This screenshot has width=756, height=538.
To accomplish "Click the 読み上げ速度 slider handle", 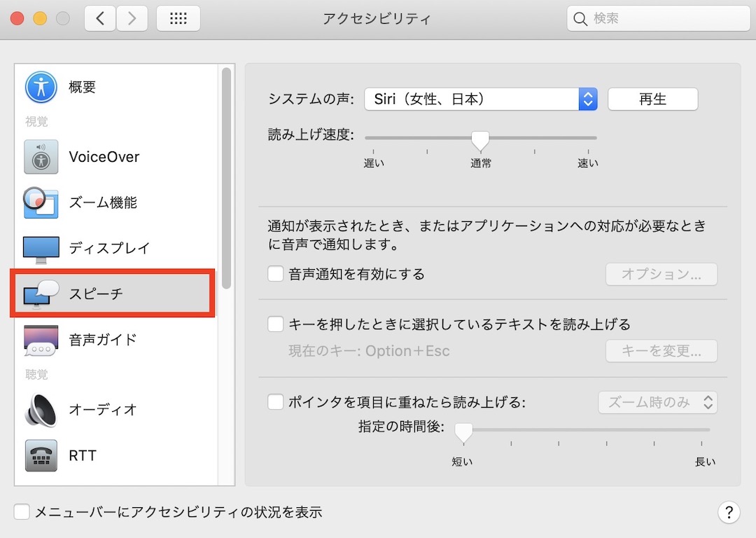I will (x=480, y=140).
